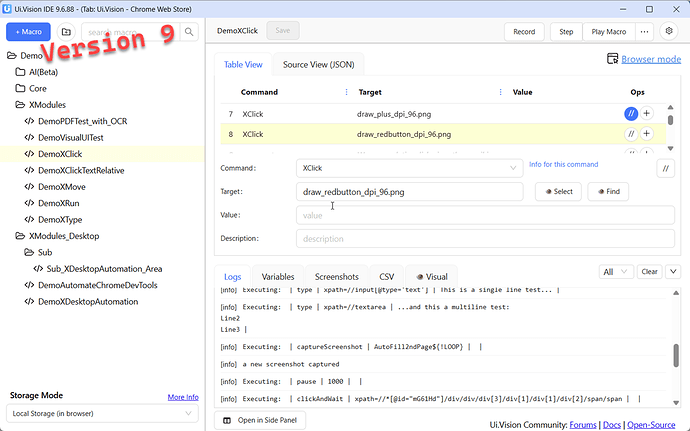Add command after row 8 plus icon
This screenshot has width=690, height=431.
point(646,134)
